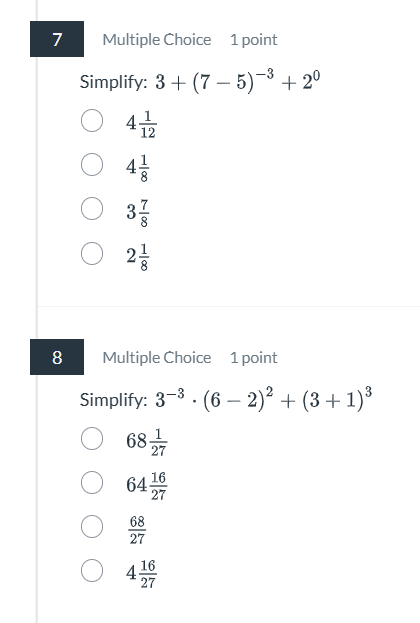Viewport: 420px width, 623px height.
Task: Click the 4 1/12 answer text
Action: pos(141,124)
